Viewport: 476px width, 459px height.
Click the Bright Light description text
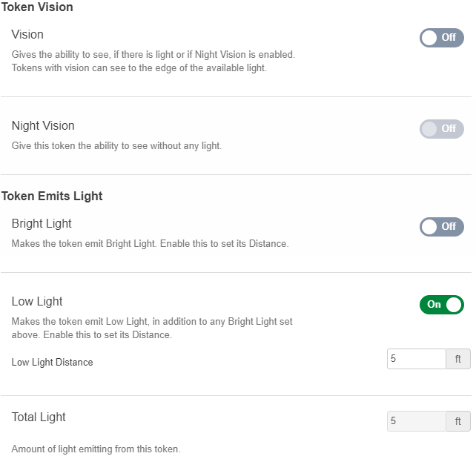(150, 243)
